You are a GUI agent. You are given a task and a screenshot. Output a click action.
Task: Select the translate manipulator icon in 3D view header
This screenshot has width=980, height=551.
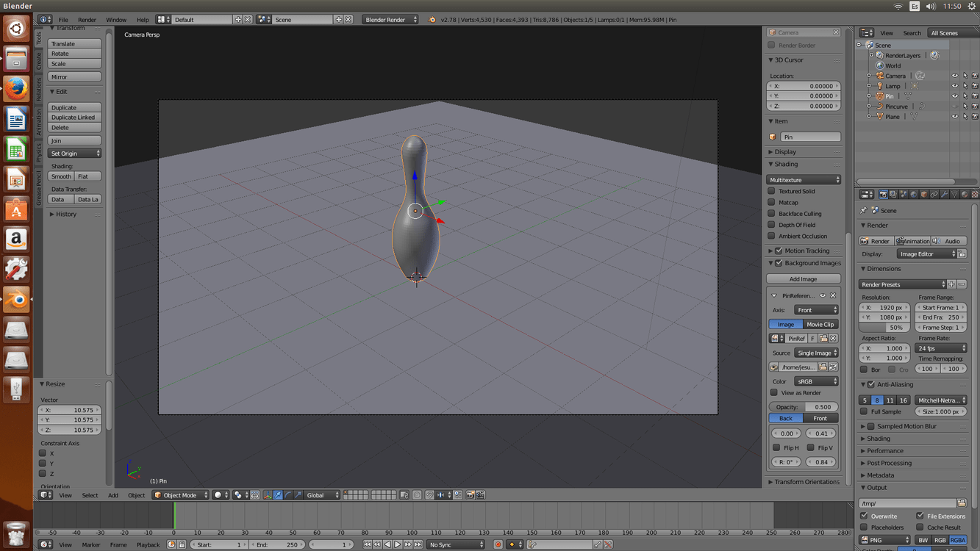tap(278, 495)
